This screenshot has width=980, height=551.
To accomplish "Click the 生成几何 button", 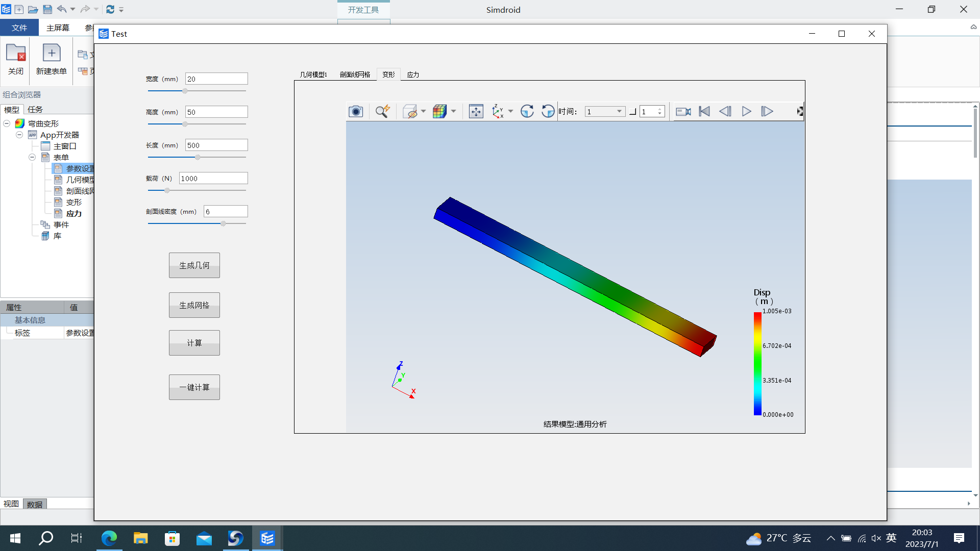I will (x=194, y=265).
